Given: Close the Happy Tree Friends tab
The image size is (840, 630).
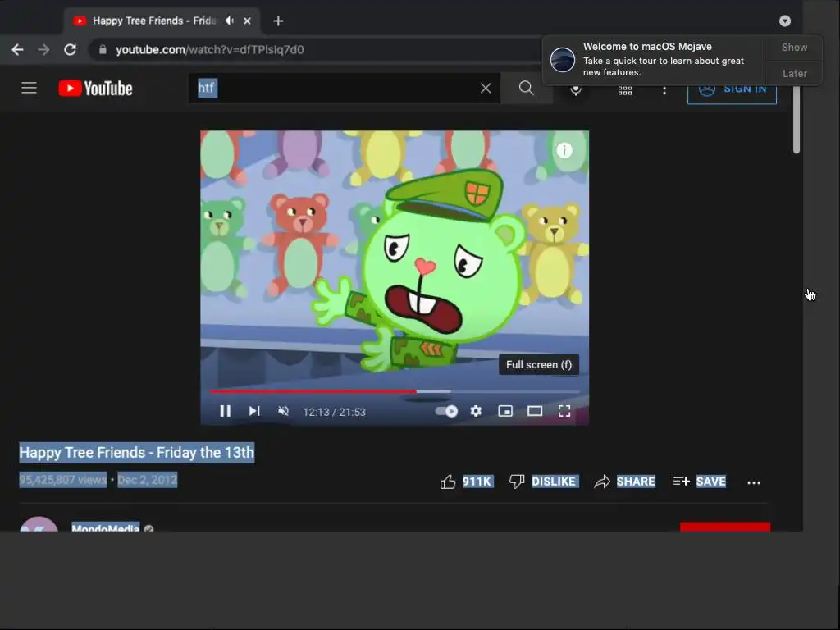Looking at the screenshot, I should click(247, 21).
